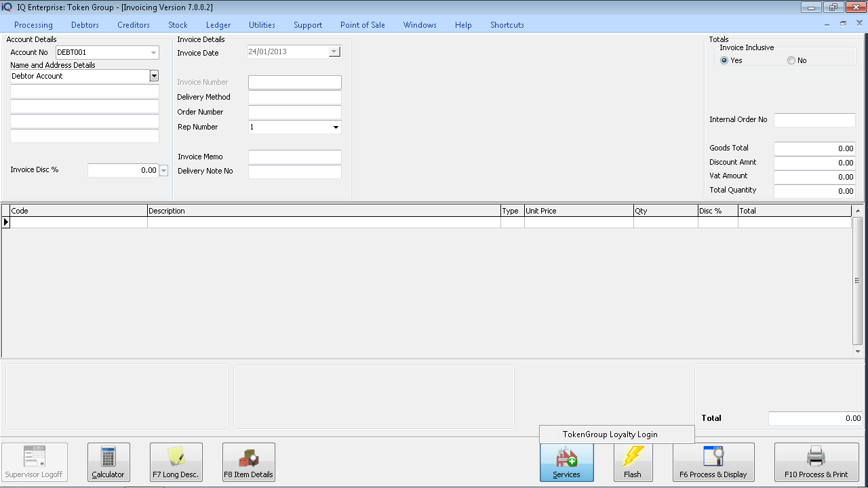Click the Total Quantity value field

click(814, 191)
